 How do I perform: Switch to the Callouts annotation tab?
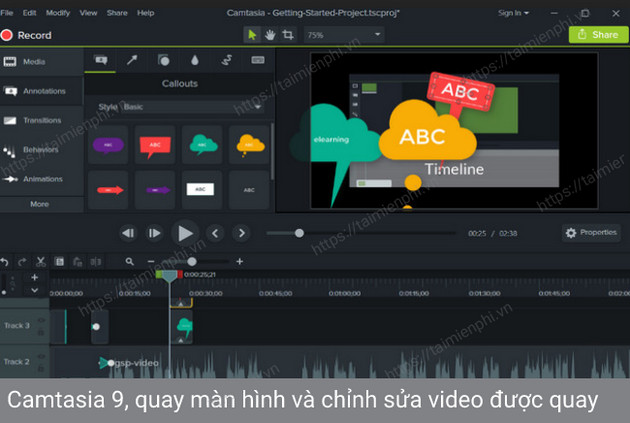click(100, 61)
